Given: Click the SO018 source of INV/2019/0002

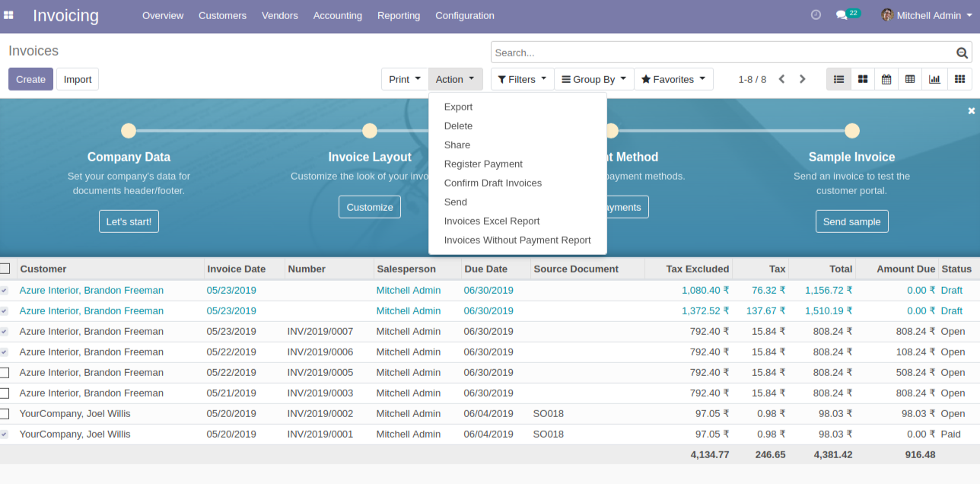Looking at the screenshot, I should pyautogui.click(x=549, y=413).
